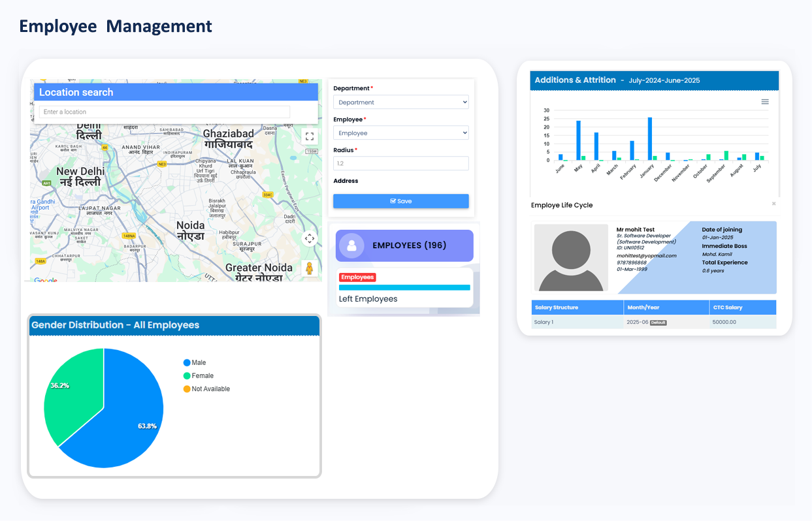Toggle fullscreen view on the map
Viewport: 812px width, 521px height.
tap(310, 136)
